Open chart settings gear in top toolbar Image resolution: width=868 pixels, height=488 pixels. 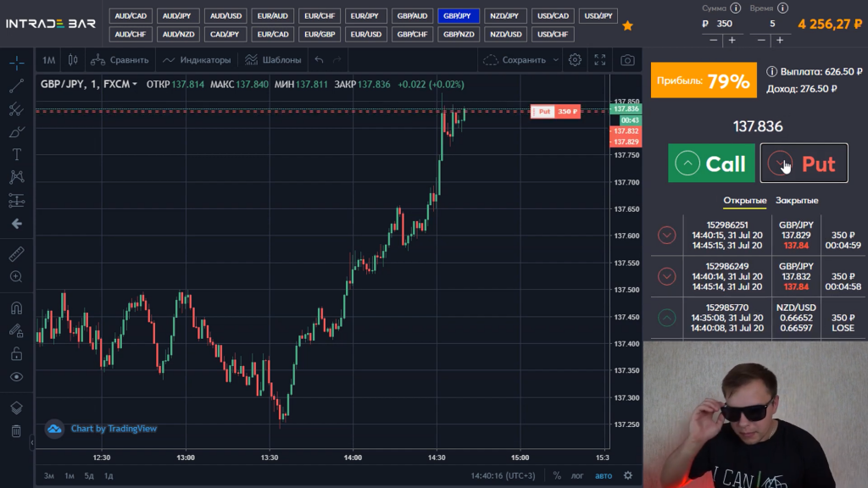click(575, 60)
